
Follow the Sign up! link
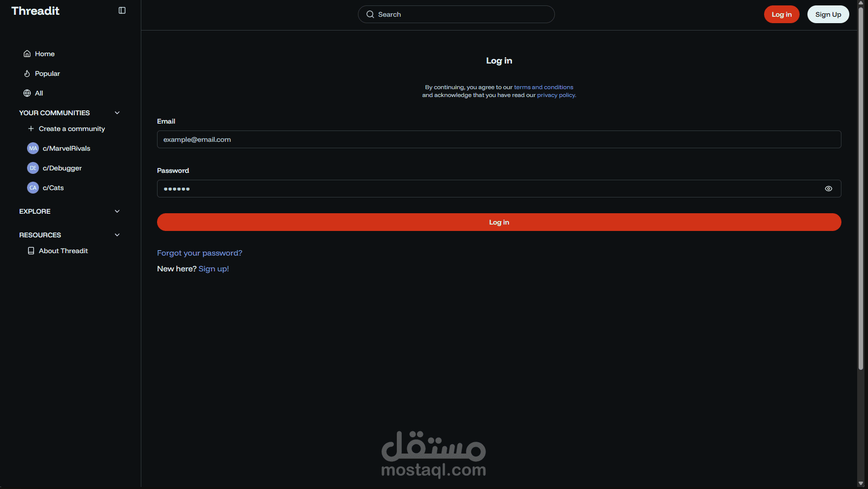pos(214,269)
